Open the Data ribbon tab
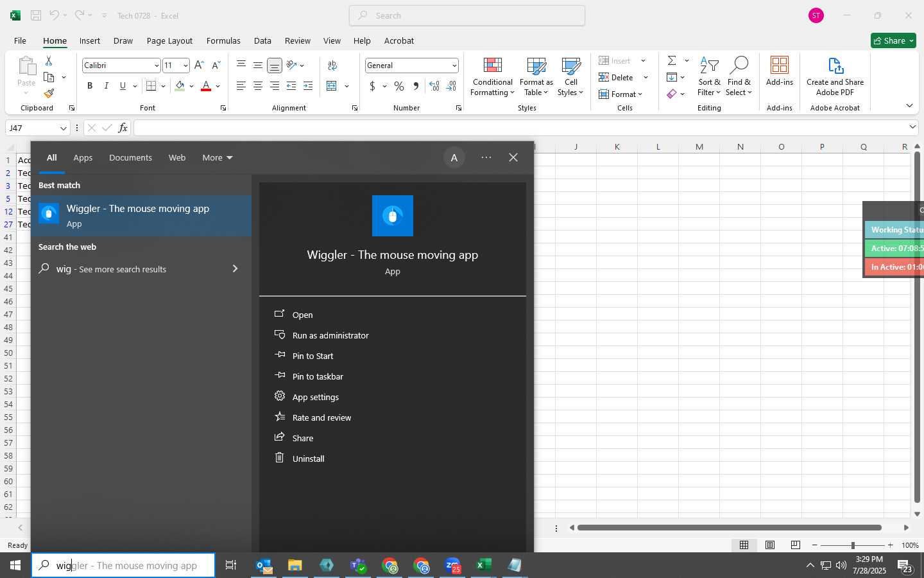This screenshot has height=578, width=924. [262, 40]
